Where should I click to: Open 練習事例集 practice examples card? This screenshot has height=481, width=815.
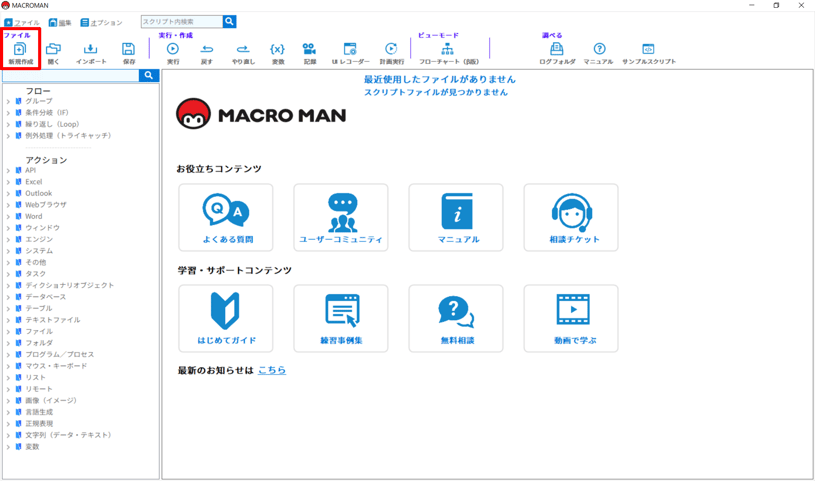coord(341,318)
